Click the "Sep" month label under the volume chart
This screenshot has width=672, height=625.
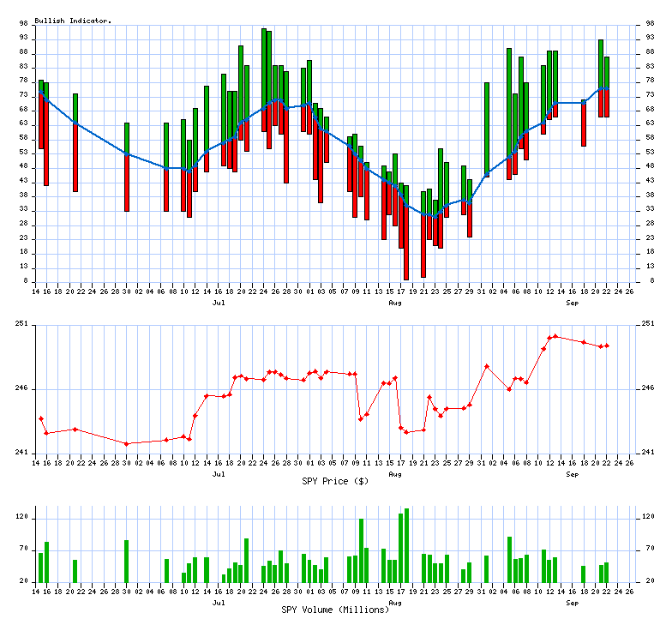coord(572,603)
